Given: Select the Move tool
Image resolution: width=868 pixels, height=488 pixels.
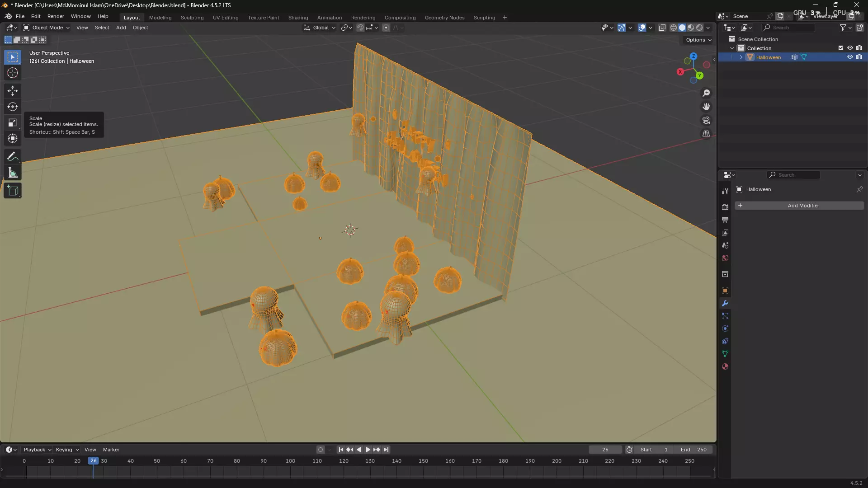Looking at the screenshot, I should click(12, 91).
